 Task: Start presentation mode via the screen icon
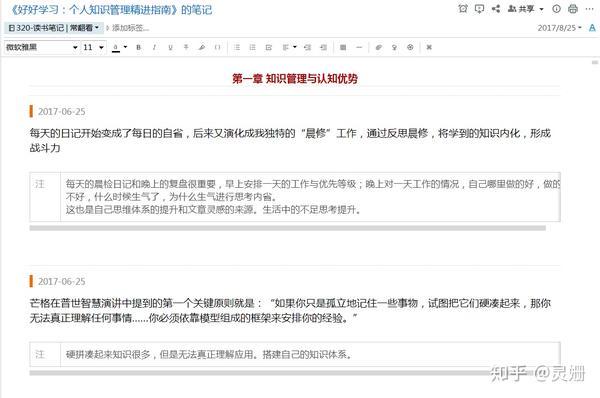479,8
